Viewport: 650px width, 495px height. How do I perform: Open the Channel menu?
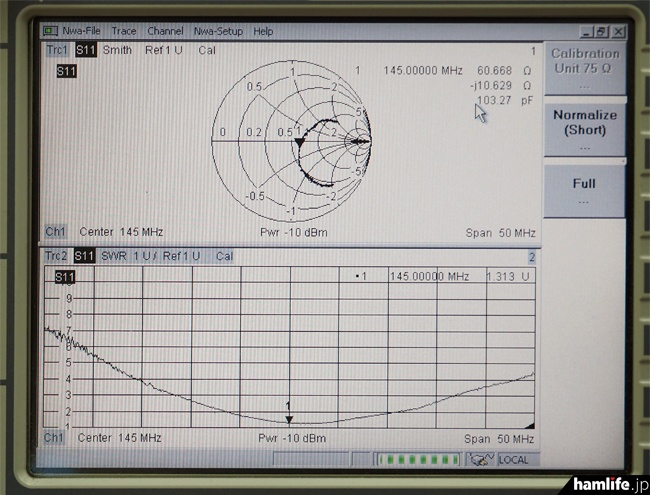pos(165,32)
